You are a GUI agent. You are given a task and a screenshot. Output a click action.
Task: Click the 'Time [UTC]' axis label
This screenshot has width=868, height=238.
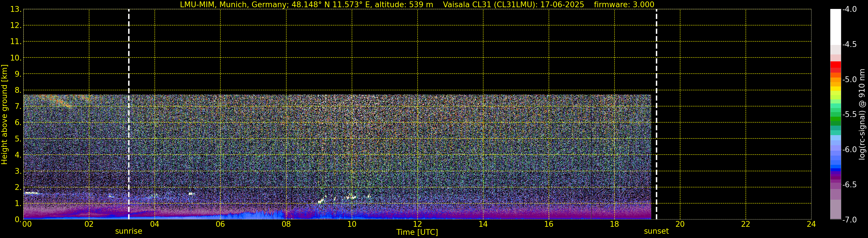(417, 232)
